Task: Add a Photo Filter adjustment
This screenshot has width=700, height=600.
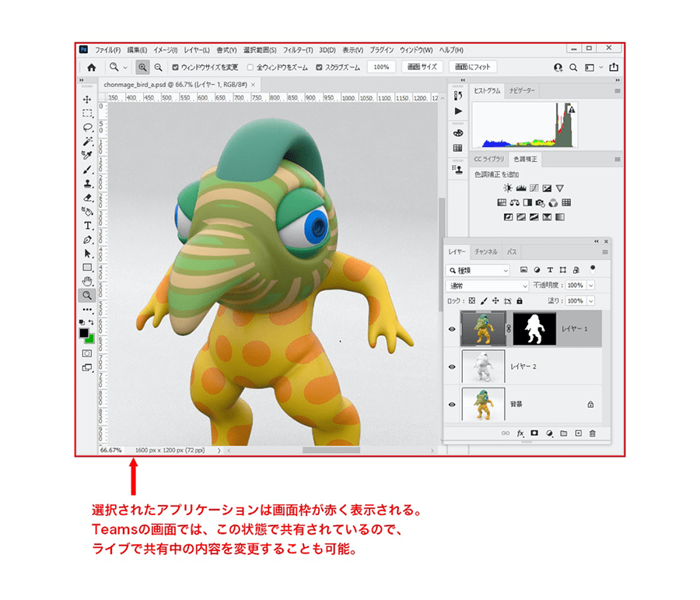Action: tap(541, 203)
